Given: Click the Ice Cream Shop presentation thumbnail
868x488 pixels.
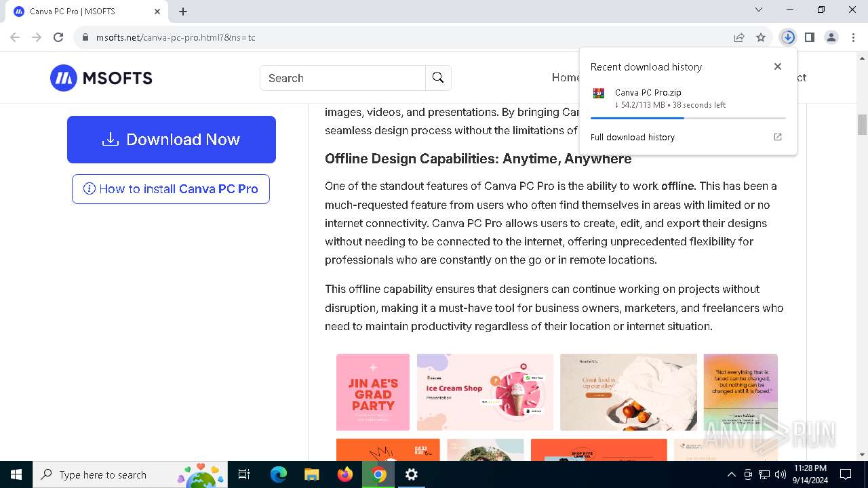Looking at the screenshot, I should click(x=485, y=392).
